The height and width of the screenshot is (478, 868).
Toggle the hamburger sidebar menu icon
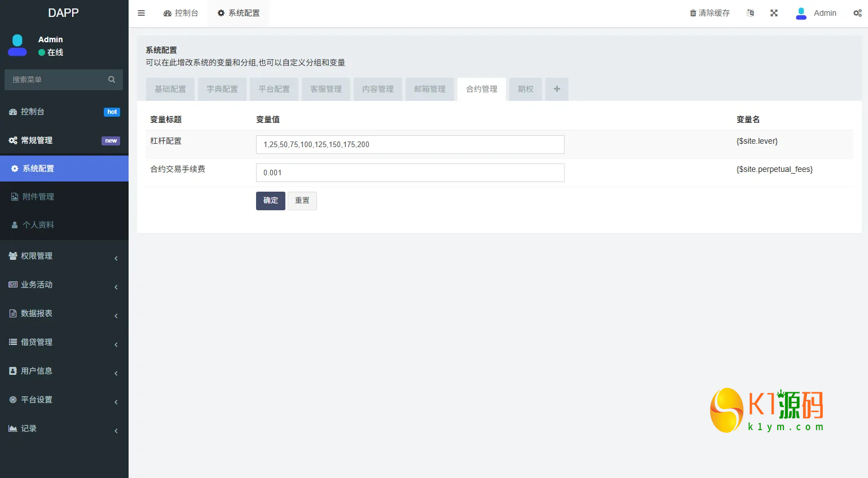142,13
